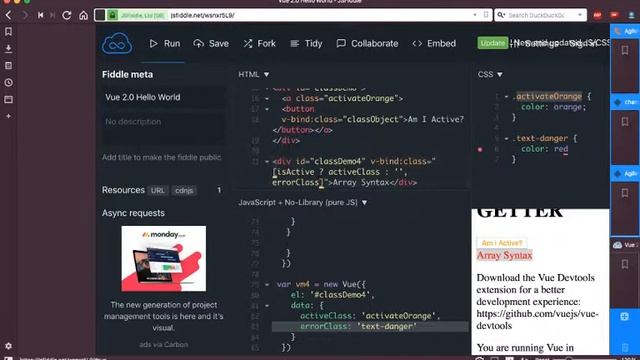Screen dimensions: 640x360
Task: Open the Embed option
Action: tap(434, 43)
